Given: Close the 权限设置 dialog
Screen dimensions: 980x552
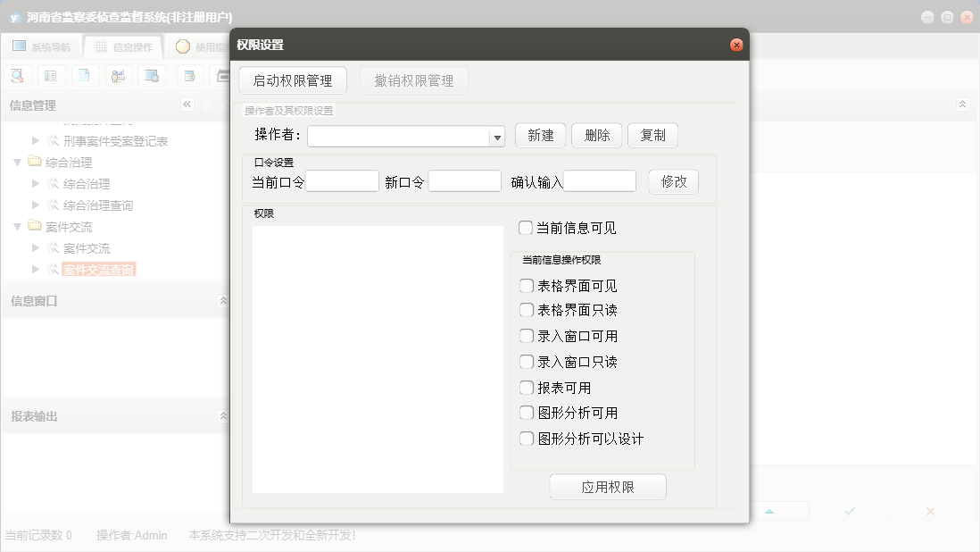Looking at the screenshot, I should coord(736,45).
